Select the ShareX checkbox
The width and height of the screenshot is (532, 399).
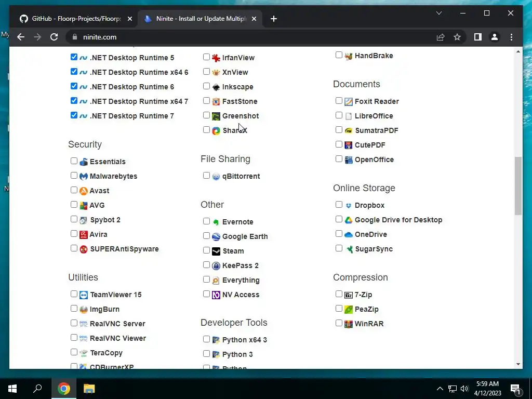click(206, 129)
